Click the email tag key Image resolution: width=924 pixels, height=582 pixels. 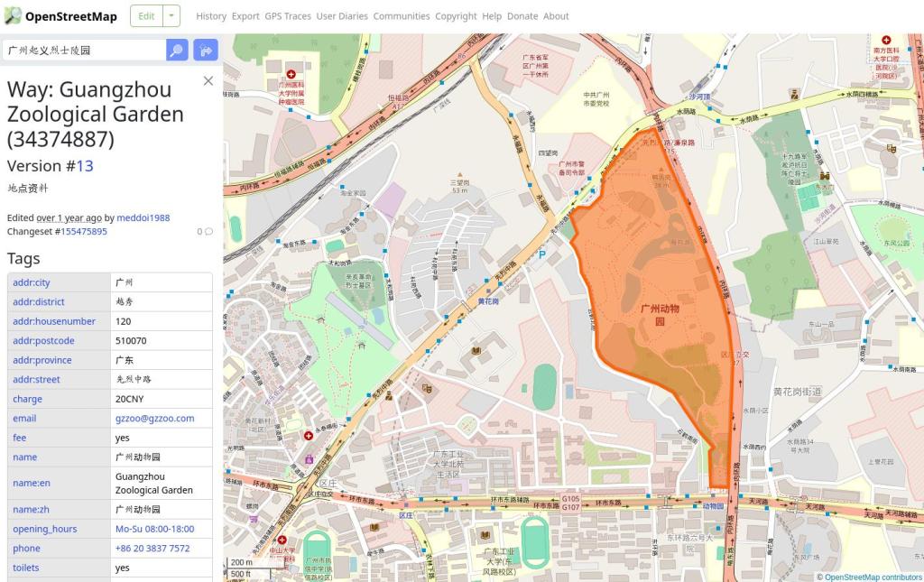(24, 419)
